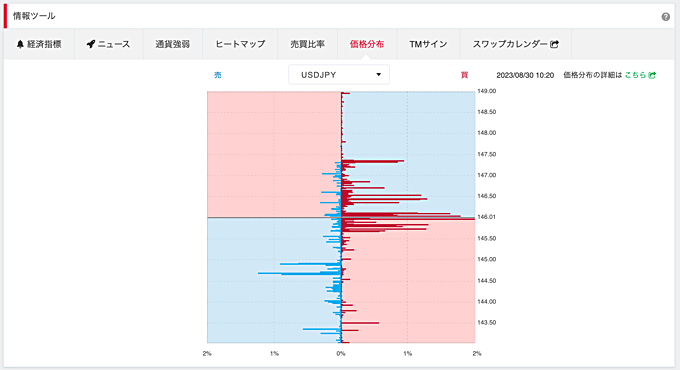Click the 情報ツール panel title
680x370 pixels.
[x=34, y=16]
